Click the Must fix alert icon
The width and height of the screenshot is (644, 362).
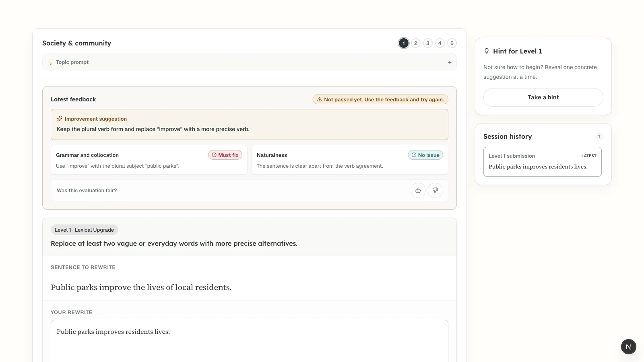click(214, 155)
